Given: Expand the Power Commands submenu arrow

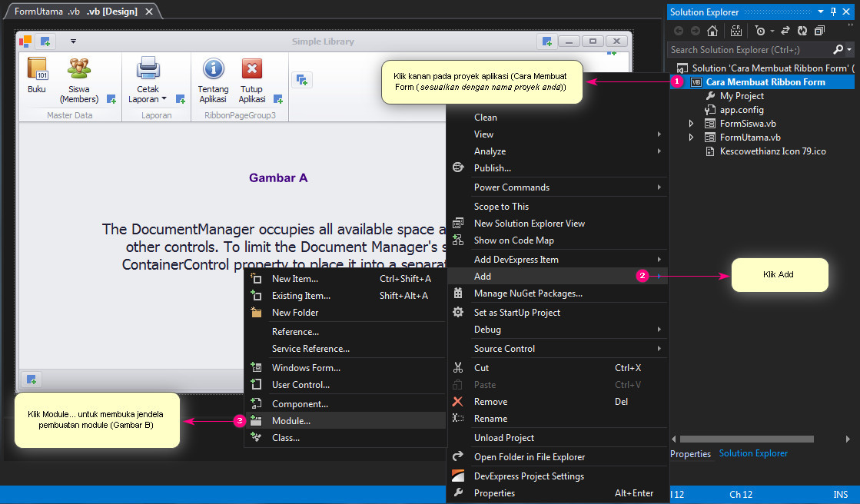Looking at the screenshot, I should [659, 187].
